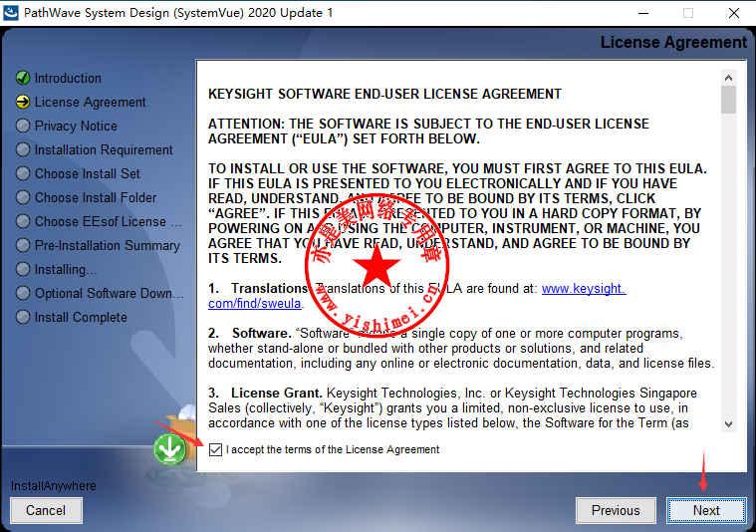Click the license text scrollbar thumb
This screenshot has width=756, height=532.
pyautogui.click(x=728, y=100)
